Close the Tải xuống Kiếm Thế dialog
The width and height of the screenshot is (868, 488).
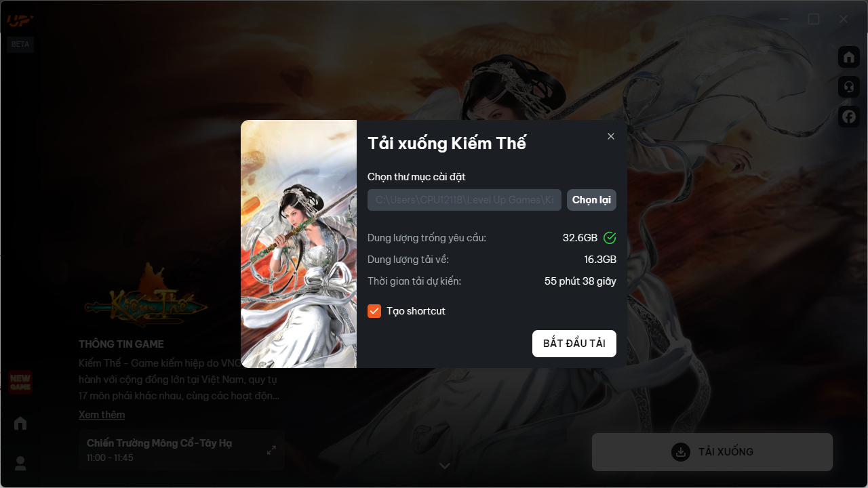pos(611,136)
